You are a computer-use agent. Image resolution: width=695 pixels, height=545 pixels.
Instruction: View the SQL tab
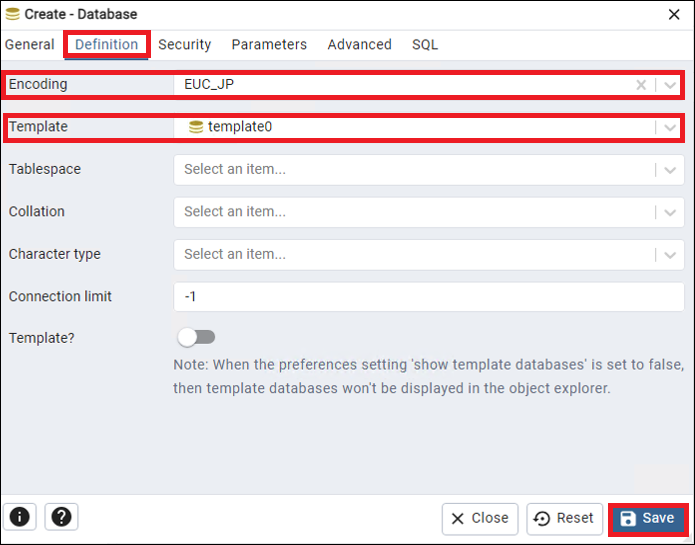click(x=425, y=44)
